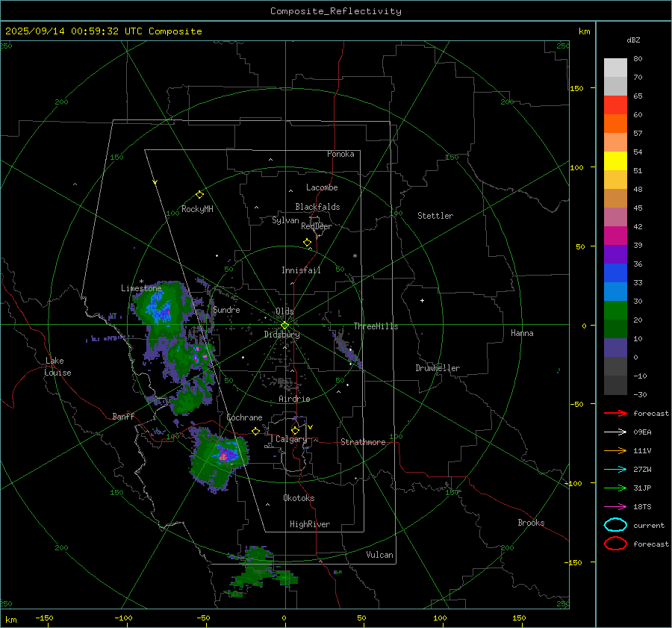Image resolution: width=672 pixels, height=628 pixels.
Task: Click the light gray swatch between 80 and 70
Action: tap(615, 68)
